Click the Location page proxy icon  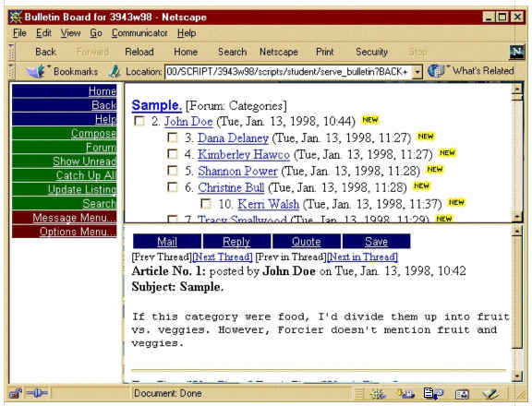115,71
